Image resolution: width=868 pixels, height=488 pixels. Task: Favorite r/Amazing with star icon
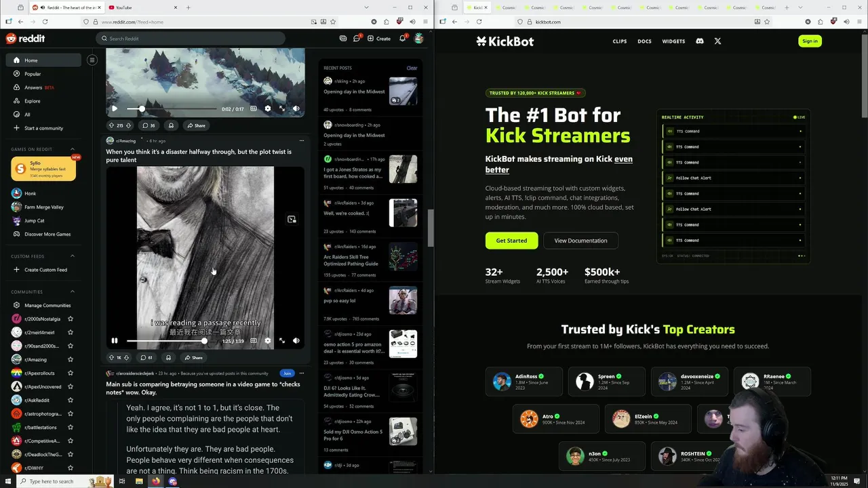point(71,360)
